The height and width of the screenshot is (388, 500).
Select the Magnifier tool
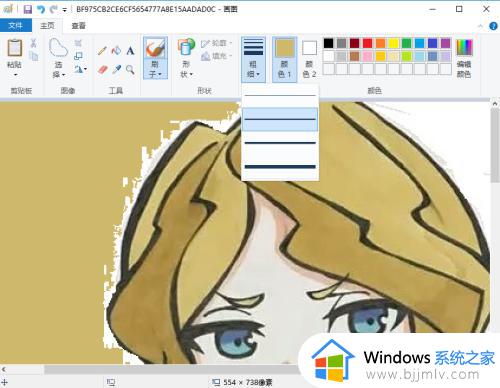(130, 69)
